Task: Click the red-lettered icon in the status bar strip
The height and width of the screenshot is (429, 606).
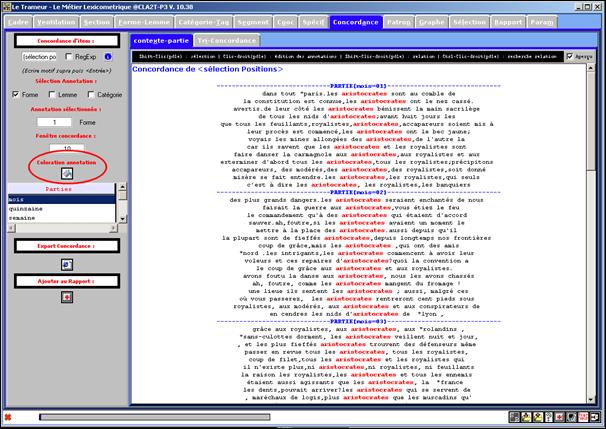Action: coord(583,417)
